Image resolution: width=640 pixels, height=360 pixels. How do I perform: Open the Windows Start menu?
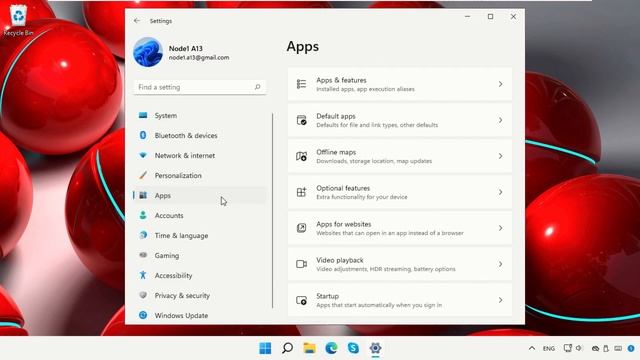265,348
